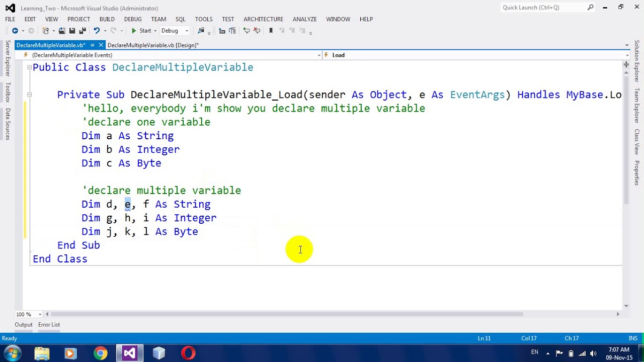The width and height of the screenshot is (644, 362).
Task: Undo the last edit with Undo icon
Action: tap(97, 31)
